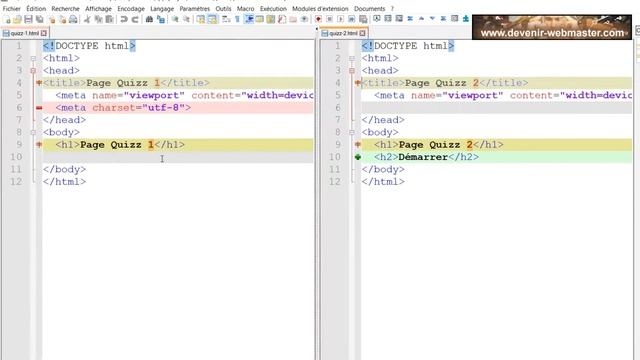The image size is (640, 360).
Task: Open the Fichier menu
Action: (x=11, y=9)
